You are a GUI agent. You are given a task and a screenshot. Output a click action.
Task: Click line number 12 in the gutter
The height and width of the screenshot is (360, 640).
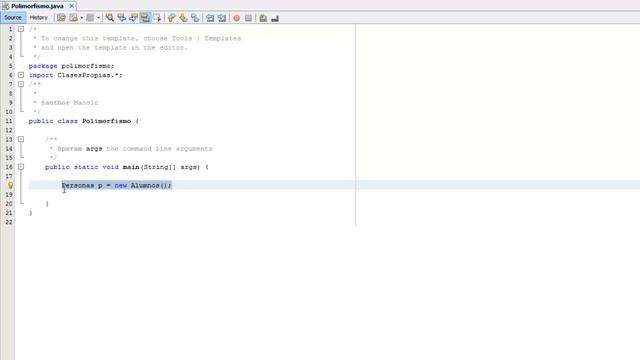click(x=9, y=130)
